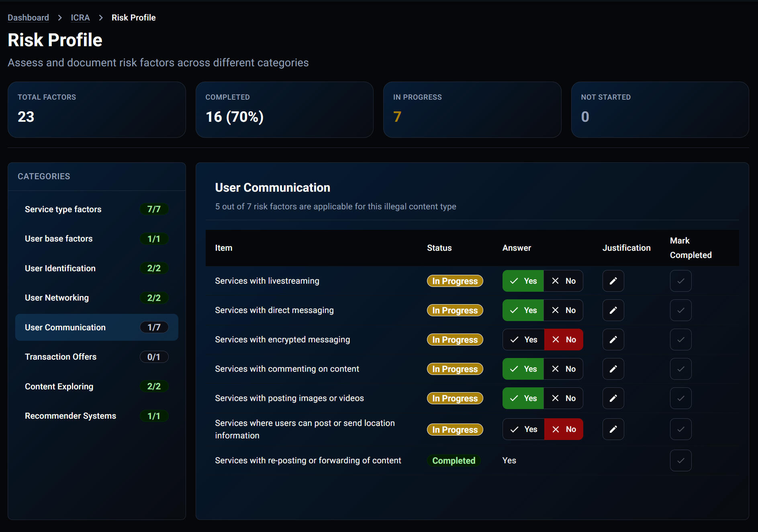Set No for commenting on content
This screenshot has width=758, height=532.
(x=563, y=369)
